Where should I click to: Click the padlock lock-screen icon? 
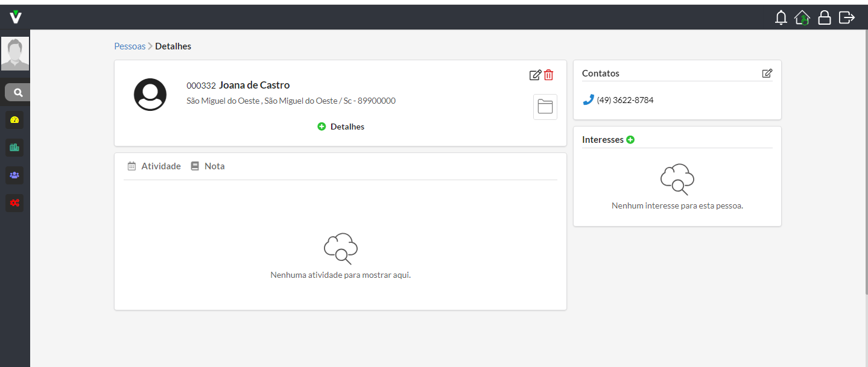(824, 17)
